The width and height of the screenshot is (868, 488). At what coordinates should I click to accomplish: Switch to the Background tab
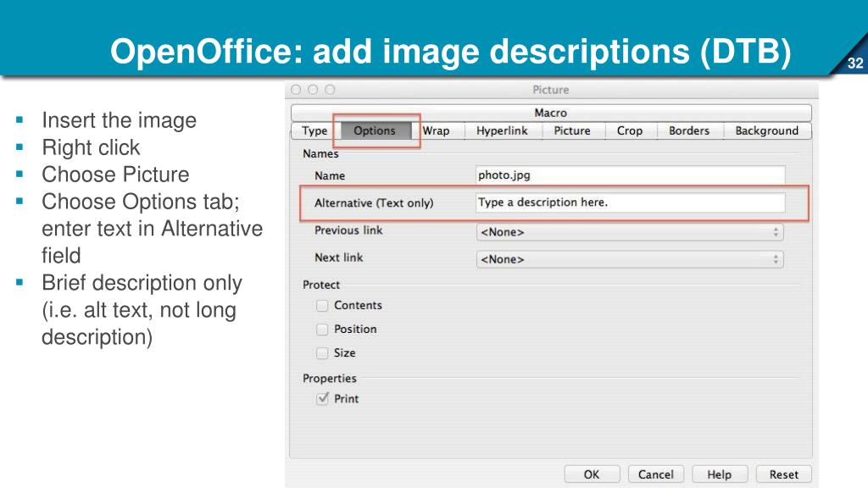tap(766, 131)
